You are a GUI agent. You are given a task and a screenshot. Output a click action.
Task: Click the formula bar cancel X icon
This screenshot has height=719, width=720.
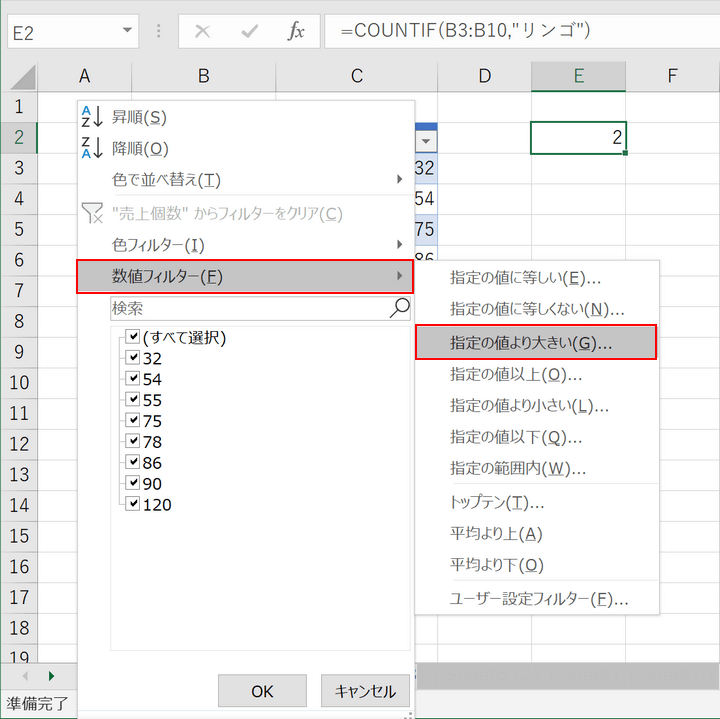pos(202,31)
